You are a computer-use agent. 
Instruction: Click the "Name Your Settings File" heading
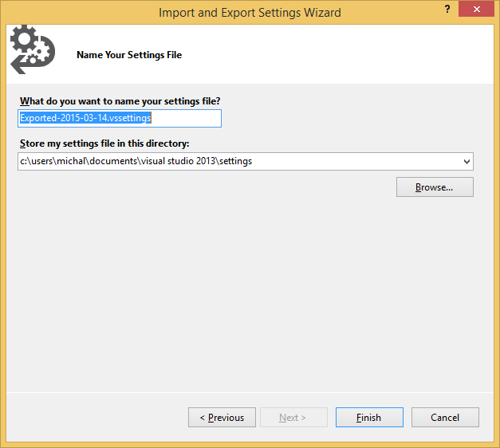[x=129, y=55]
